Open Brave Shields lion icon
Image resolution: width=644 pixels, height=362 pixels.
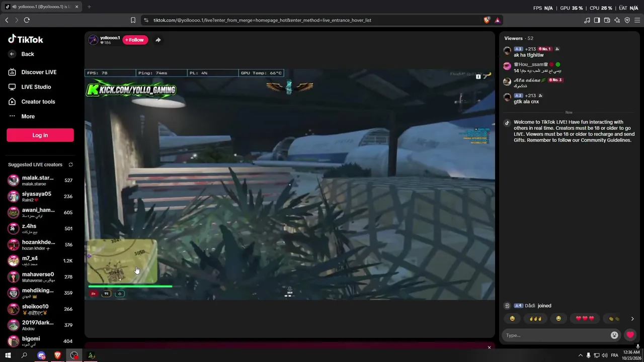coord(487,20)
